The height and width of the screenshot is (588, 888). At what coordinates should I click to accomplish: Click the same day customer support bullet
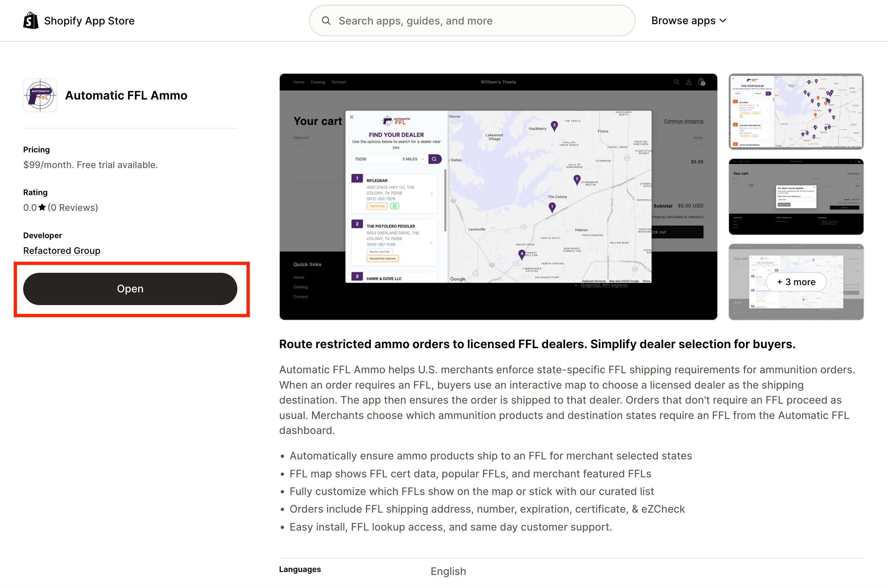451,527
